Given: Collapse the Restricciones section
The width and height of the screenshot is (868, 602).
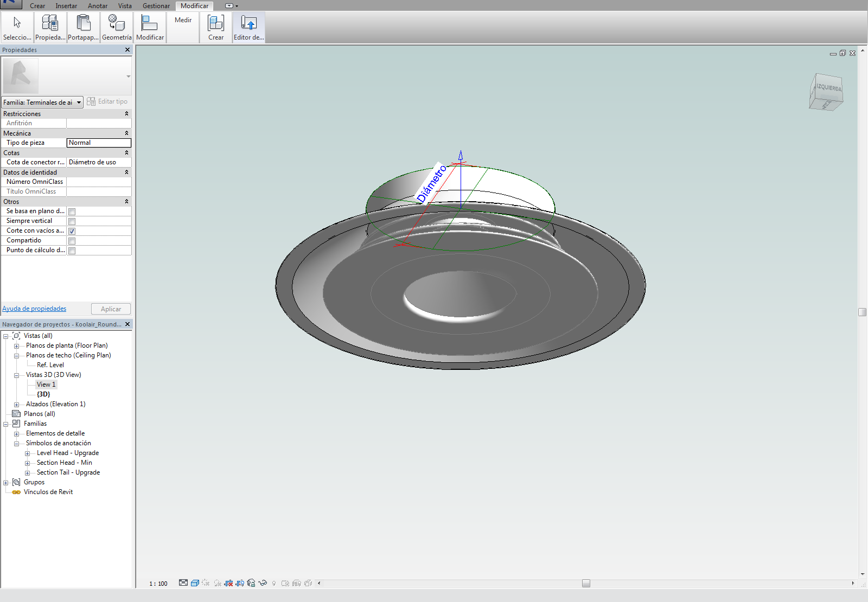Looking at the screenshot, I should pyautogui.click(x=126, y=114).
